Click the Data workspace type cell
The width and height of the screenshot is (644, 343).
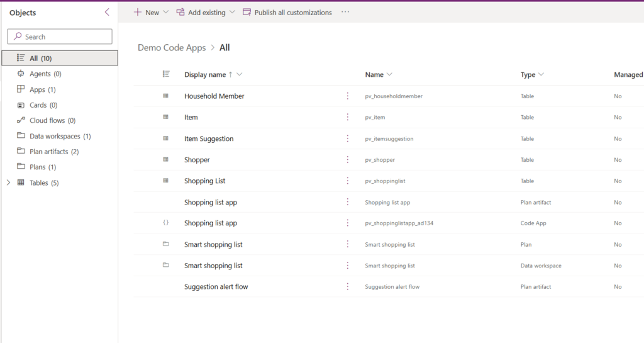(x=541, y=266)
